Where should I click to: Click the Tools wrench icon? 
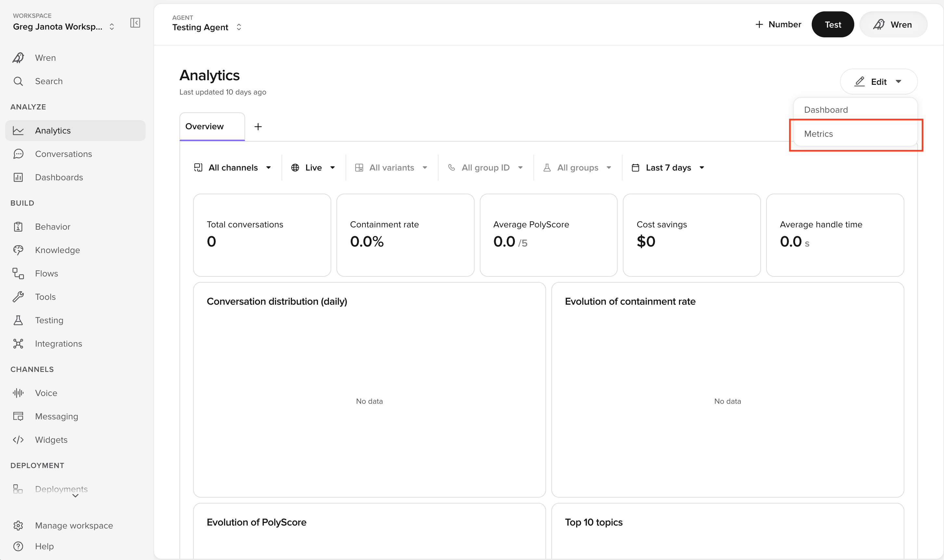[18, 297]
